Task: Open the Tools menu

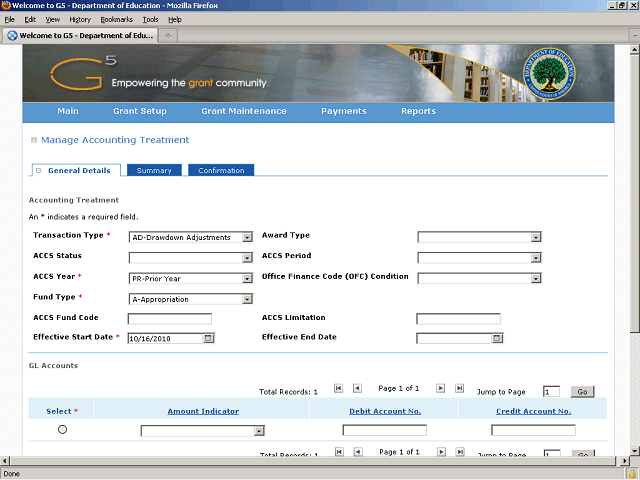Action: click(150, 20)
